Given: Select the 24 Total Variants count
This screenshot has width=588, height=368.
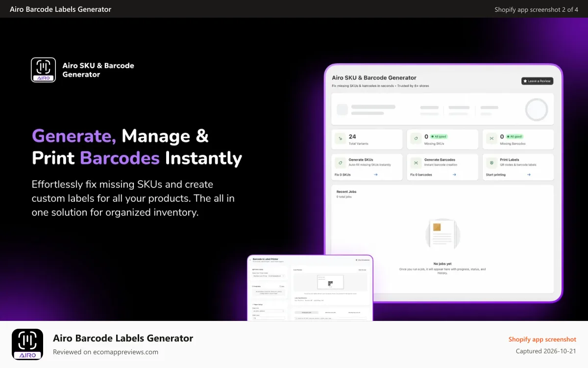Looking at the screenshot, I should pyautogui.click(x=352, y=136).
